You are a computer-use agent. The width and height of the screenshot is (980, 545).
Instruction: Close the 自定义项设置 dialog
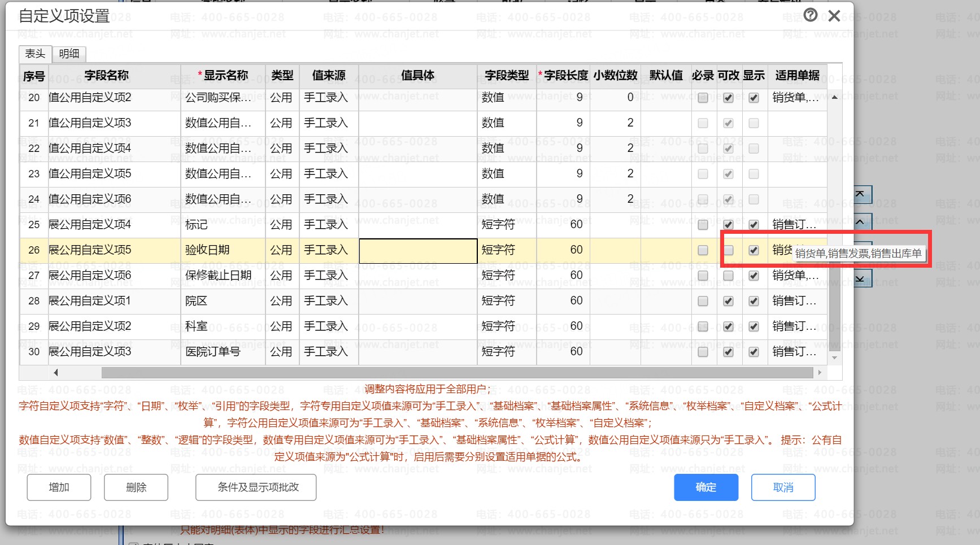click(834, 16)
